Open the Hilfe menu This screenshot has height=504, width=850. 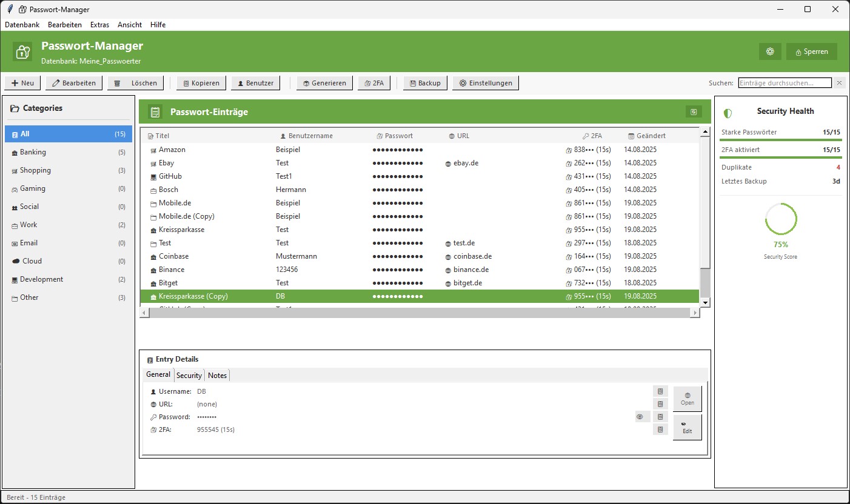point(158,25)
